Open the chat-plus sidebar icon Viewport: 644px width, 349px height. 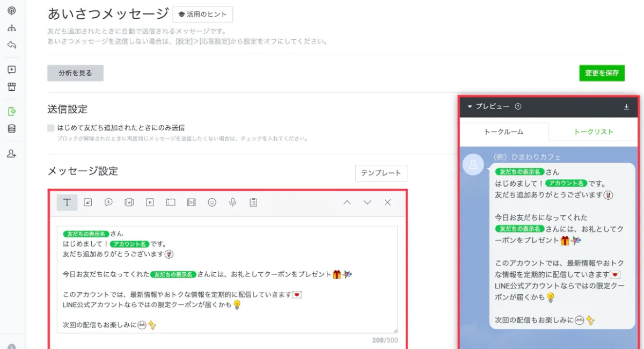pos(12,70)
